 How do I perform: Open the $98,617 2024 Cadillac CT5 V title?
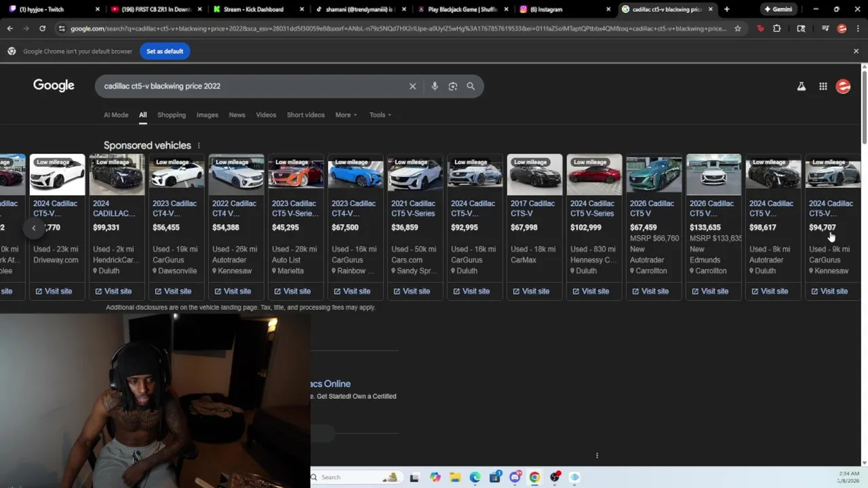(771, 208)
